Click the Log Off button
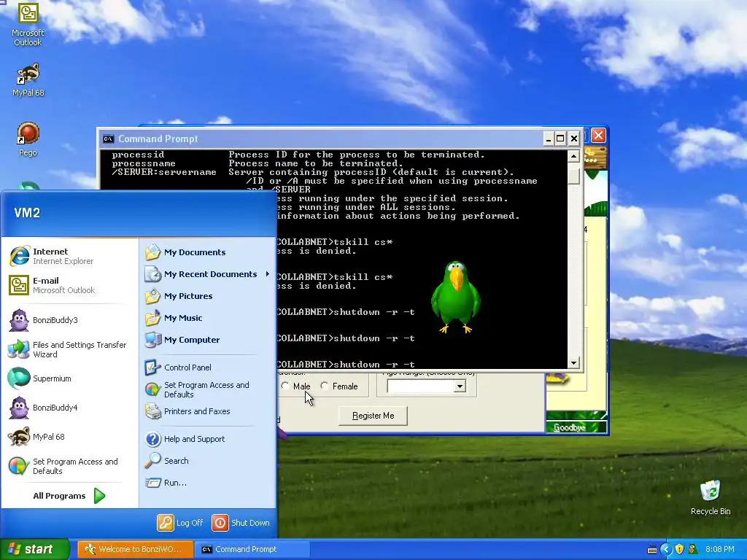Image resolution: width=747 pixels, height=560 pixels. click(x=181, y=523)
